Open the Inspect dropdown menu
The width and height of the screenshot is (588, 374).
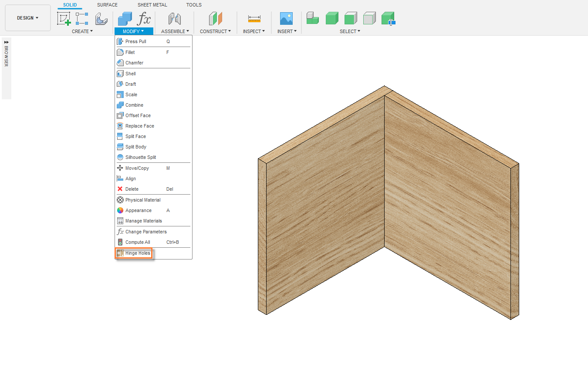click(253, 31)
